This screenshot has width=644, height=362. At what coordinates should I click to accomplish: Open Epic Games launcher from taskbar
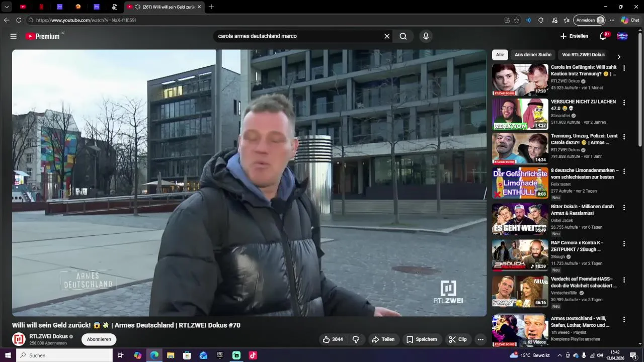point(220,355)
